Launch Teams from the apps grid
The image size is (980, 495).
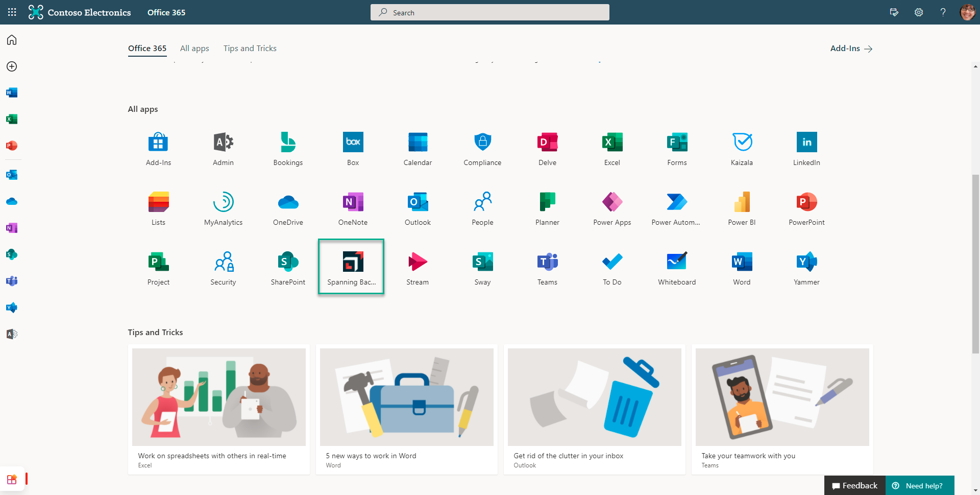pyautogui.click(x=547, y=268)
